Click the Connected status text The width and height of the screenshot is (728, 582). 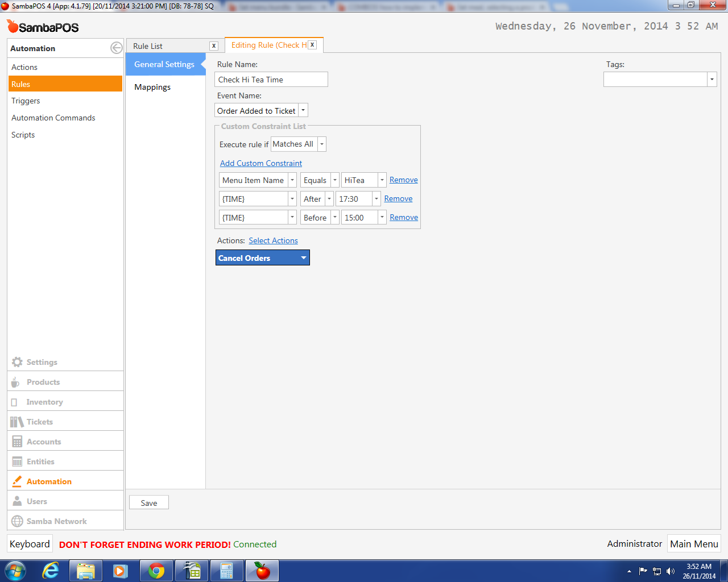point(255,544)
